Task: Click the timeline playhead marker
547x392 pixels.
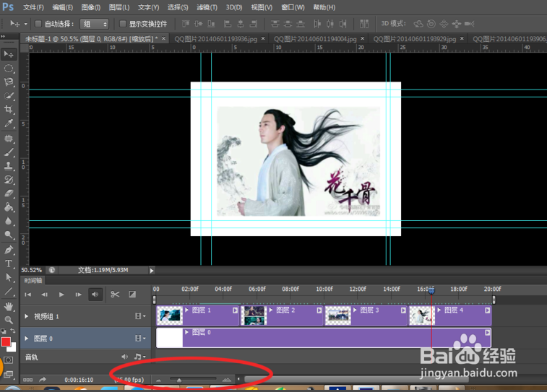Action: pos(431,290)
